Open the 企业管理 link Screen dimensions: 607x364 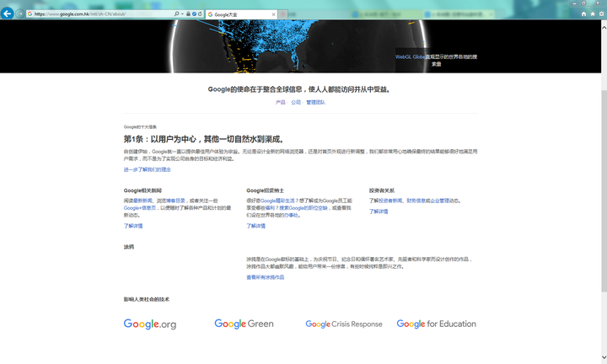point(439,201)
